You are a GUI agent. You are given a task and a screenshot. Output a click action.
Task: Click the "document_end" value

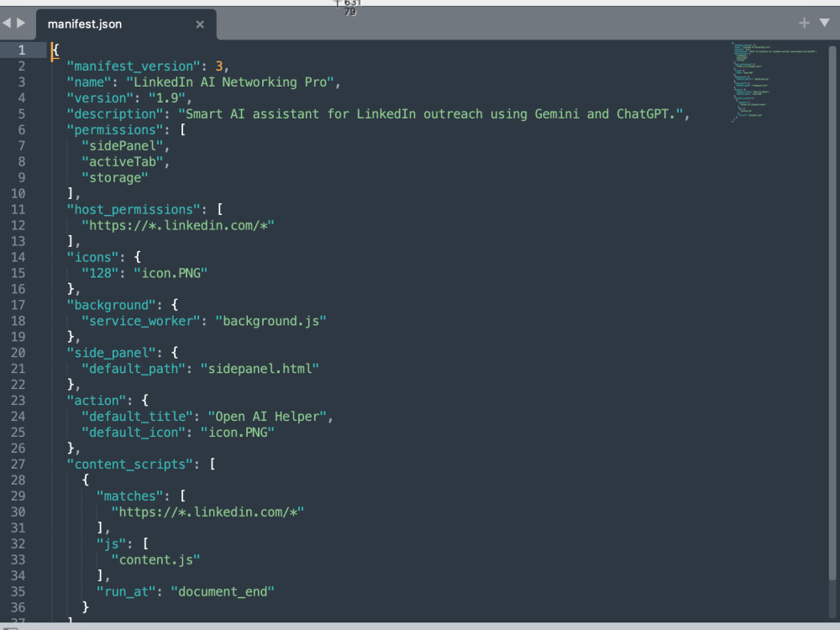[x=223, y=592]
